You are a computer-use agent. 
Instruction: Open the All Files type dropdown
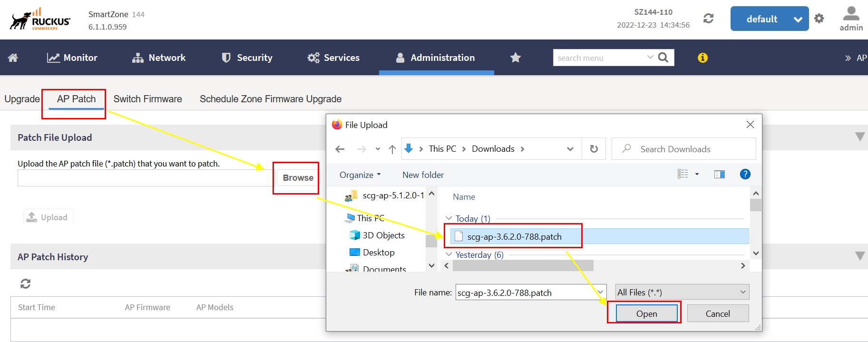click(x=682, y=292)
